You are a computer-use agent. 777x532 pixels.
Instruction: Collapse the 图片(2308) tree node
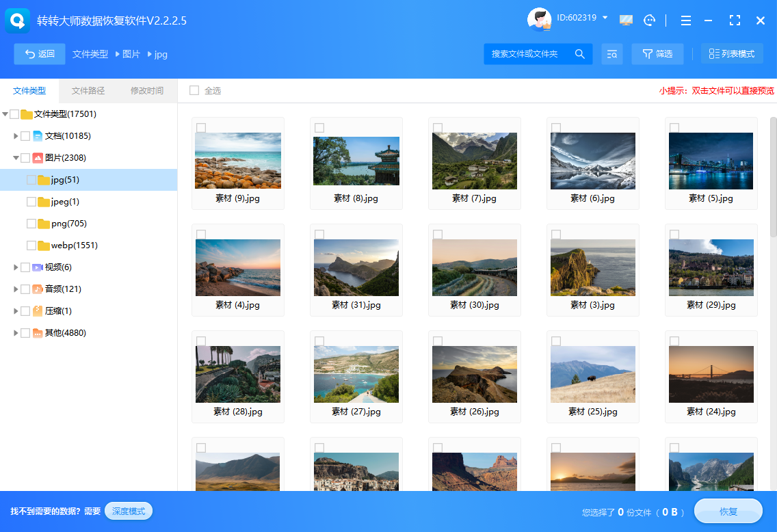(x=16, y=158)
